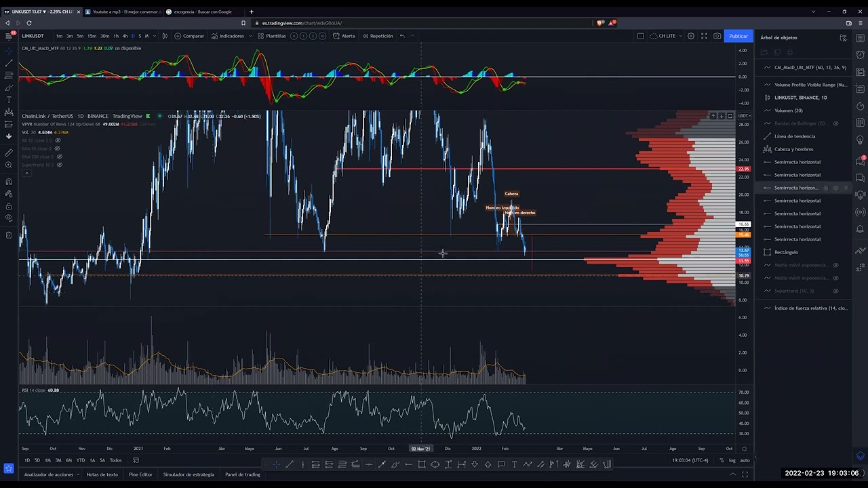
Task: Open the Pine Editor tab
Action: [x=140, y=474]
